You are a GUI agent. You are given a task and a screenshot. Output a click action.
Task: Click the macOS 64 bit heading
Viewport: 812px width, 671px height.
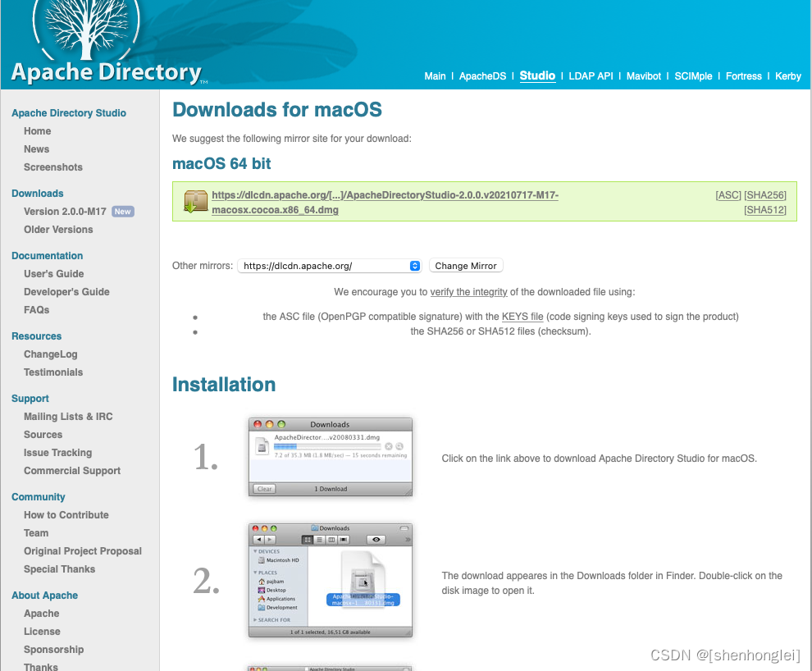pyautogui.click(x=221, y=163)
